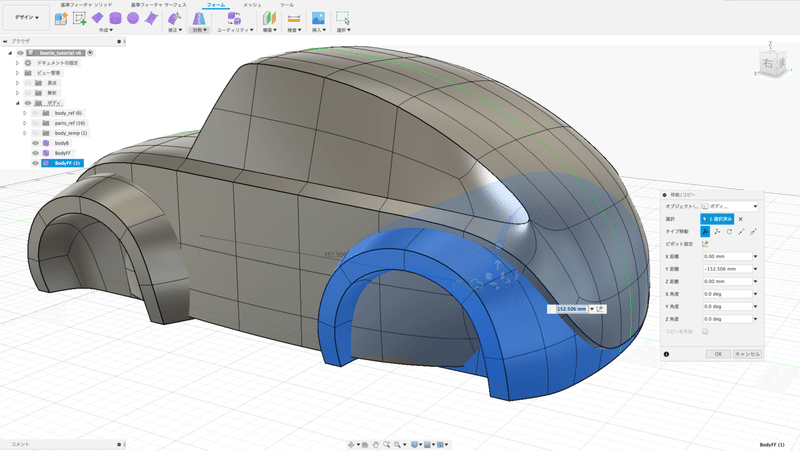Screen dimensions: 800x451
Task: Click the Set Pivot icon
Action: pos(705,243)
